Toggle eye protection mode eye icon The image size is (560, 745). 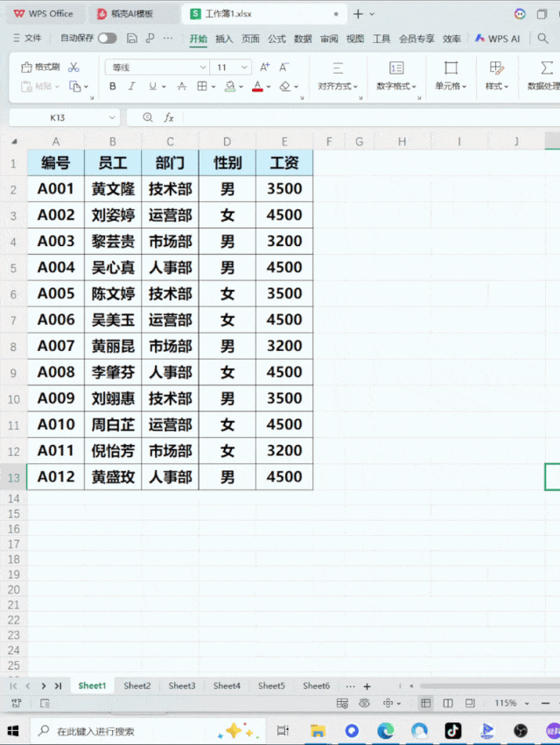(364, 703)
